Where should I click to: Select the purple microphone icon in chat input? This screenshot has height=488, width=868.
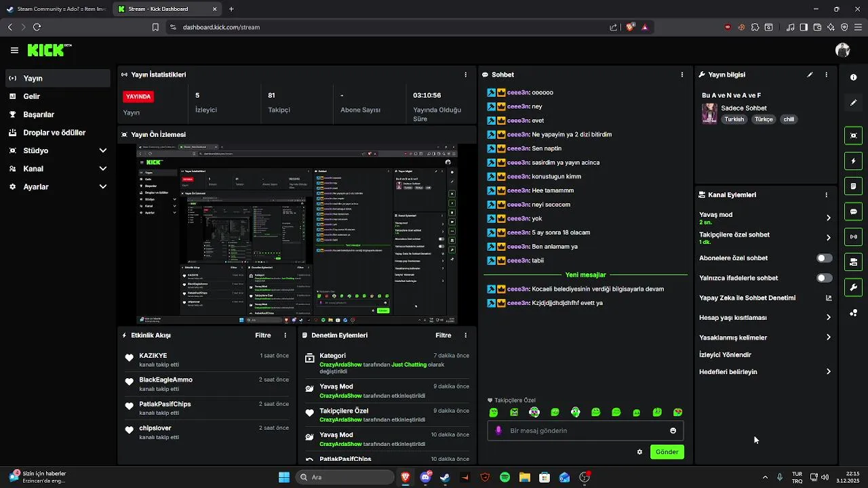(x=499, y=430)
